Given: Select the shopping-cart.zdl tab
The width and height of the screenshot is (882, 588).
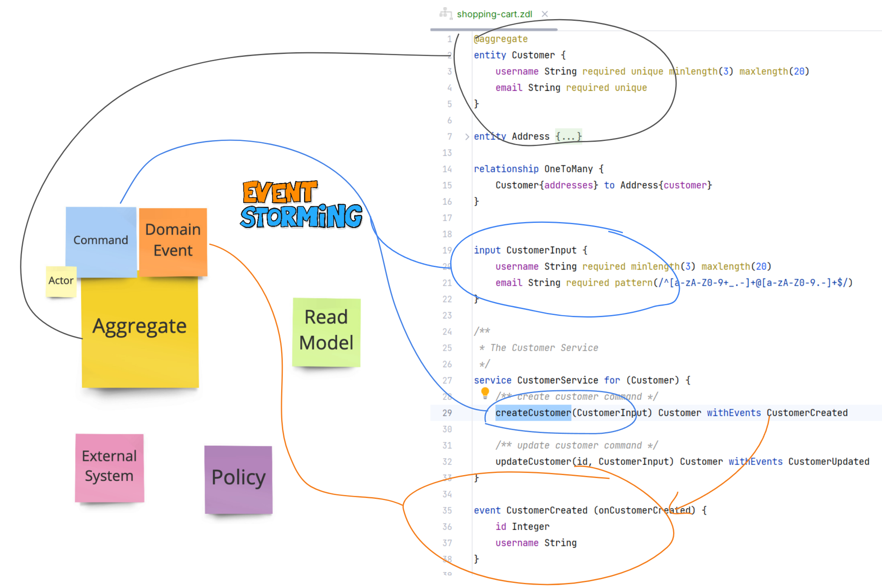Looking at the screenshot, I should pyautogui.click(x=494, y=14).
